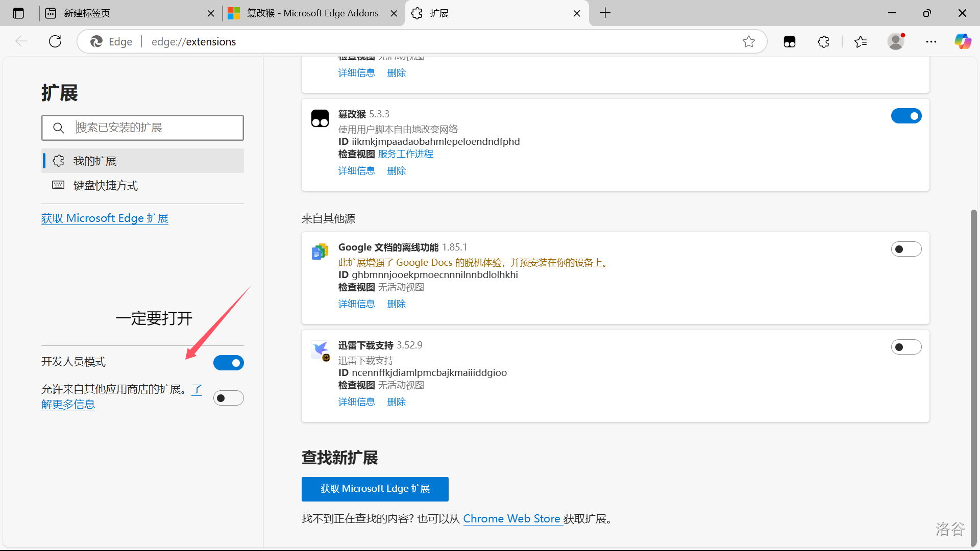Click the Tampermonkey extension toolbar icon

click(x=790, y=42)
